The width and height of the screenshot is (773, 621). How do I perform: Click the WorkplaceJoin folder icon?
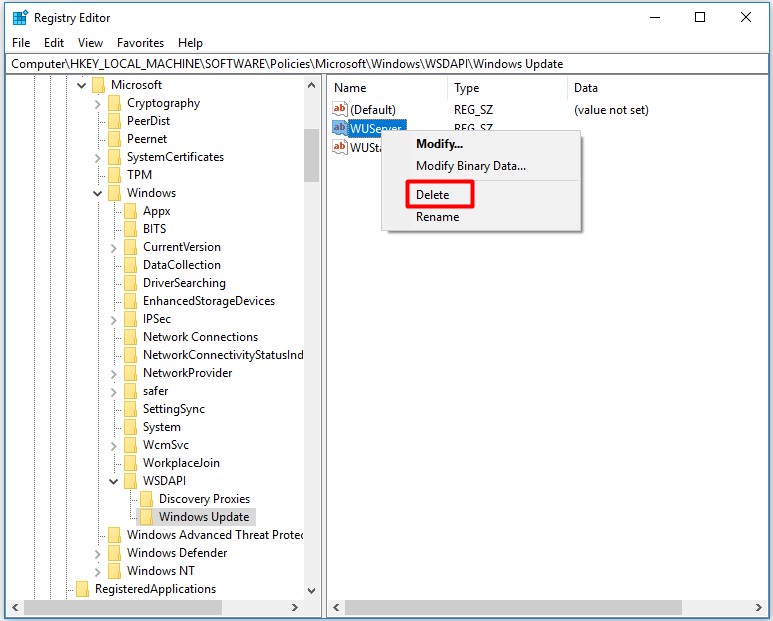pyautogui.click(x=131, y=463)
